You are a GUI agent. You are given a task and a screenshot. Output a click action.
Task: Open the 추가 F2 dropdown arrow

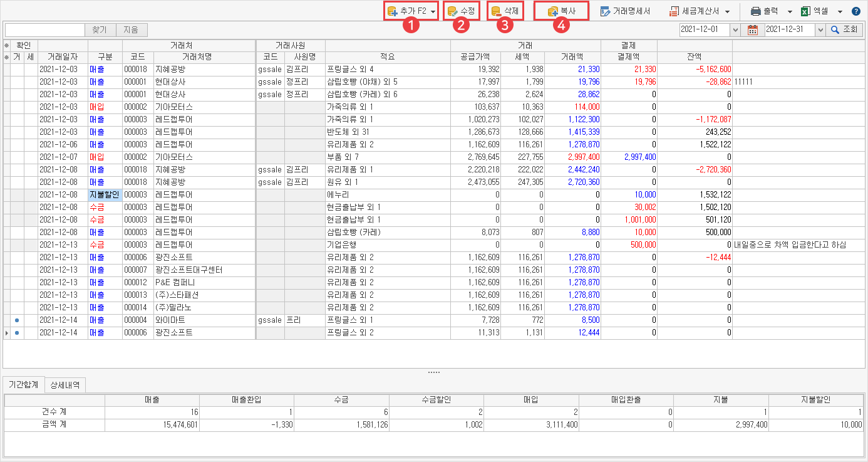tap(433, 11)
